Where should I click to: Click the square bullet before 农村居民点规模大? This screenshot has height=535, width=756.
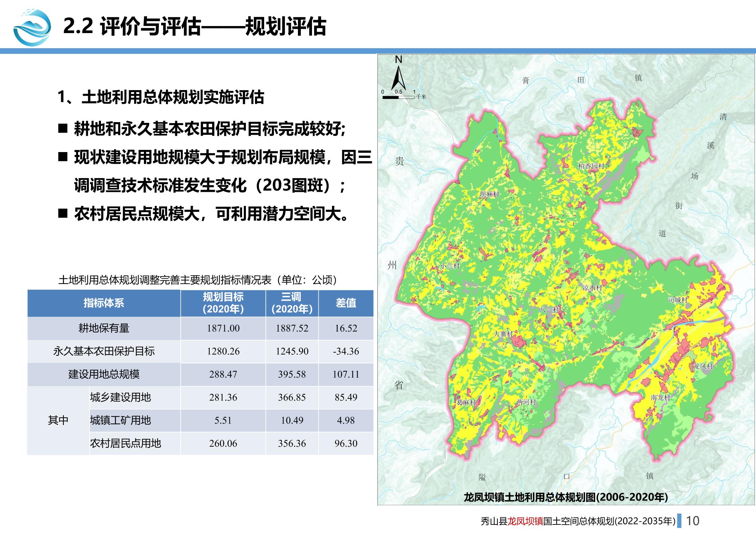pos(63,213)
